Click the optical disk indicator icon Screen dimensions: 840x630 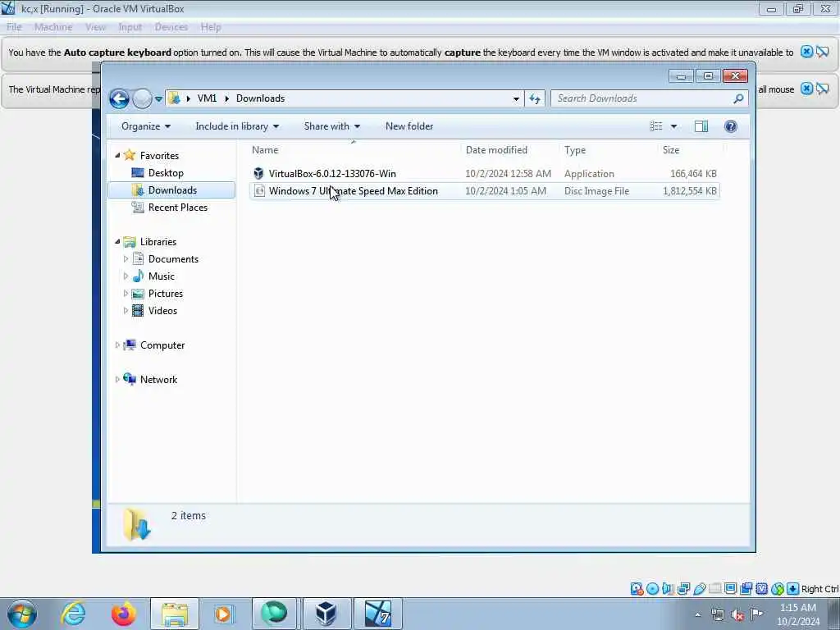pos(652,589)
